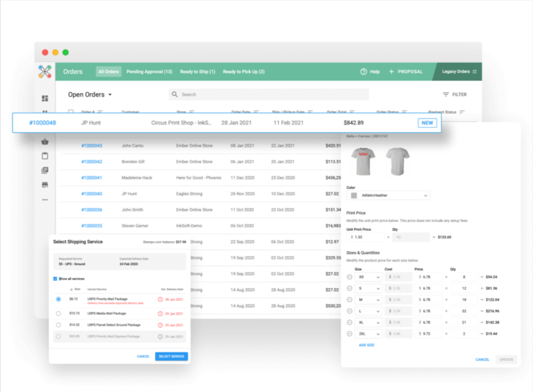Image resolution: width=533 pixels, height=392 pixels.
Task: Click the FILTER button
Action: tap(455, 94)
